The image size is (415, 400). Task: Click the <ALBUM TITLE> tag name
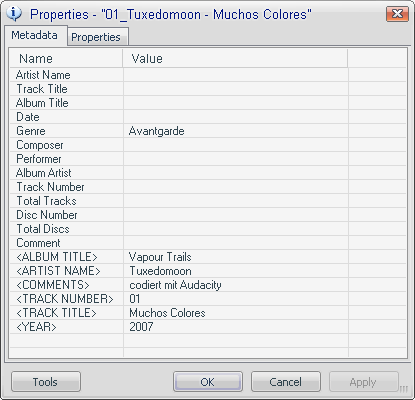[x=57, y=257]
